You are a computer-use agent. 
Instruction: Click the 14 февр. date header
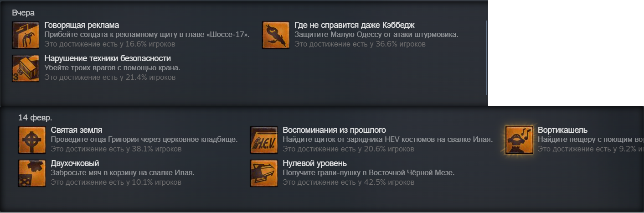[35, 117]
